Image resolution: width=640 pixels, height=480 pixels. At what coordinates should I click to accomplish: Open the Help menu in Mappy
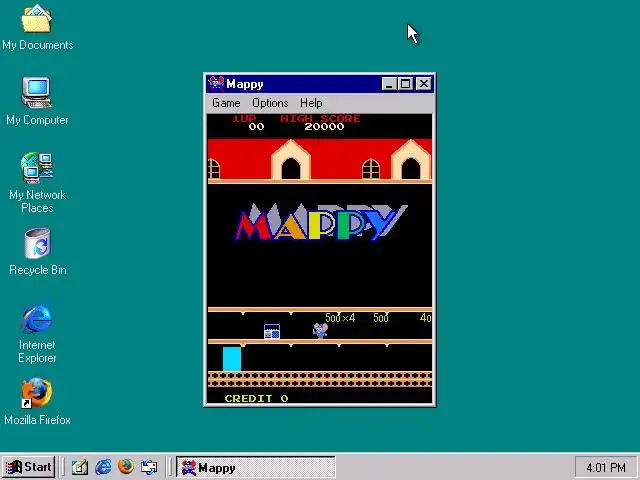(311, 103)
